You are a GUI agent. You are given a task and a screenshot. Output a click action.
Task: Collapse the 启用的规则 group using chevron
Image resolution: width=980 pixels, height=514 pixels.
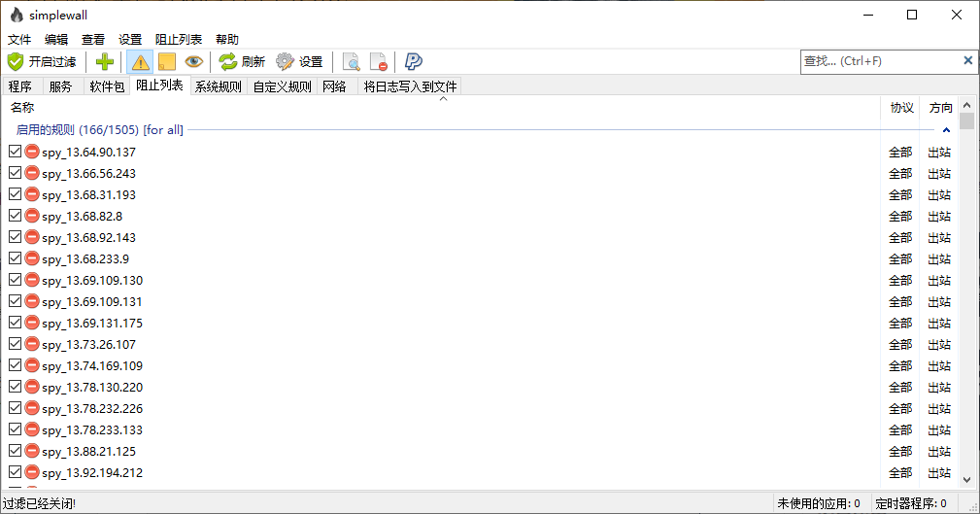tap(946, 129)
